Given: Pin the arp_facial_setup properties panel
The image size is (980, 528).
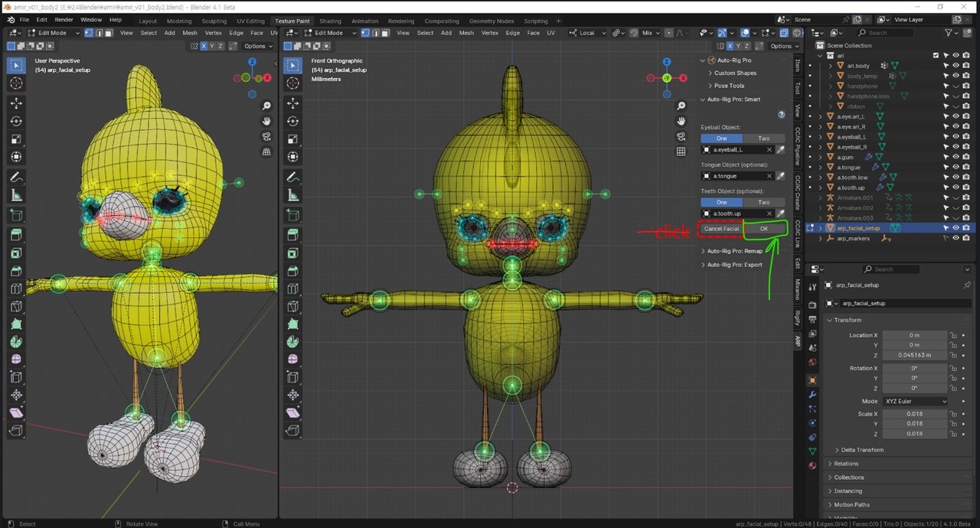Looking at the screenshot, I should [967, 285].
